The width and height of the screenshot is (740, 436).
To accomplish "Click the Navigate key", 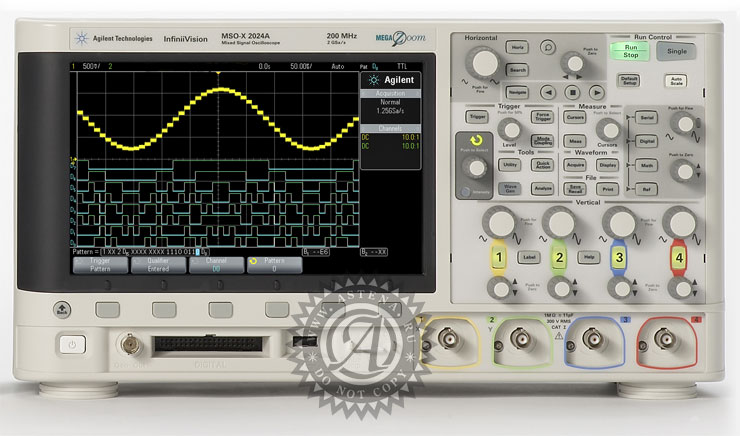I will pyautogui.click(x=517, y=92).
